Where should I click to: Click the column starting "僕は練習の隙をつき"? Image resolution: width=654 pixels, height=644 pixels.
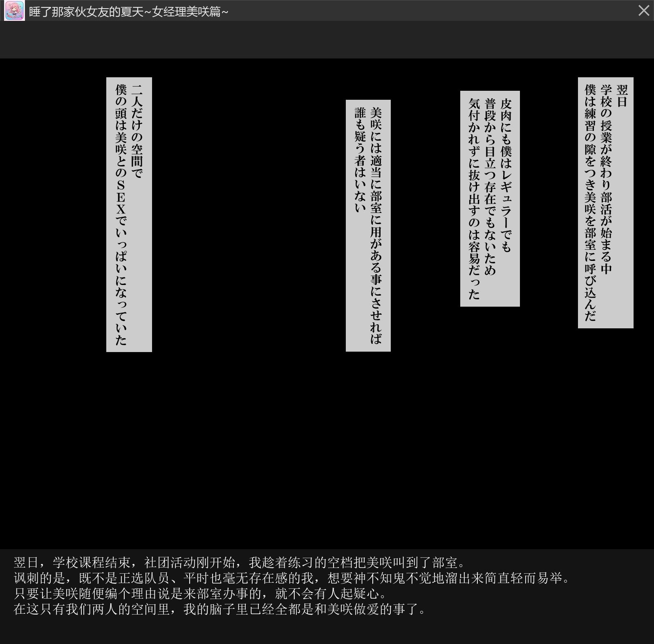590,202
